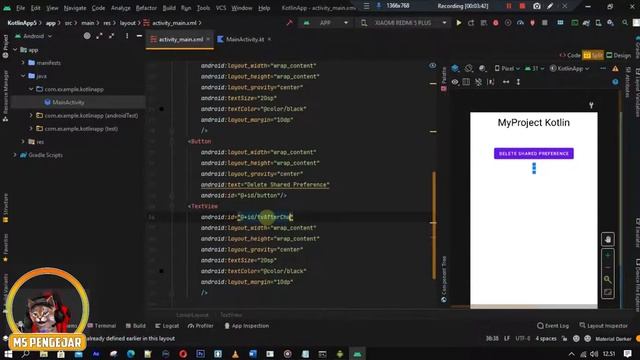Viewport: 640px width, 360px height.
Task: Switch to Design view mode
Action: [x=618, y=55]
